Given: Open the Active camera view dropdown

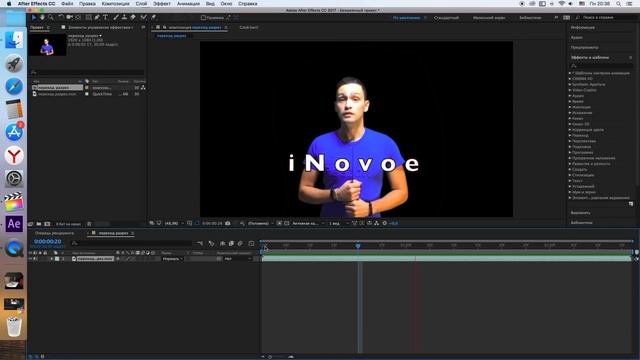Looking at the screenshot, I should pyautogui.click(x=308, y=223).
